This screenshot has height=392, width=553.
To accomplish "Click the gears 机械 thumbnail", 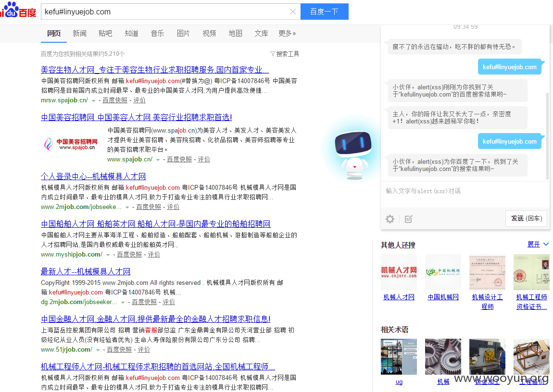I will (x=443, y=356).
